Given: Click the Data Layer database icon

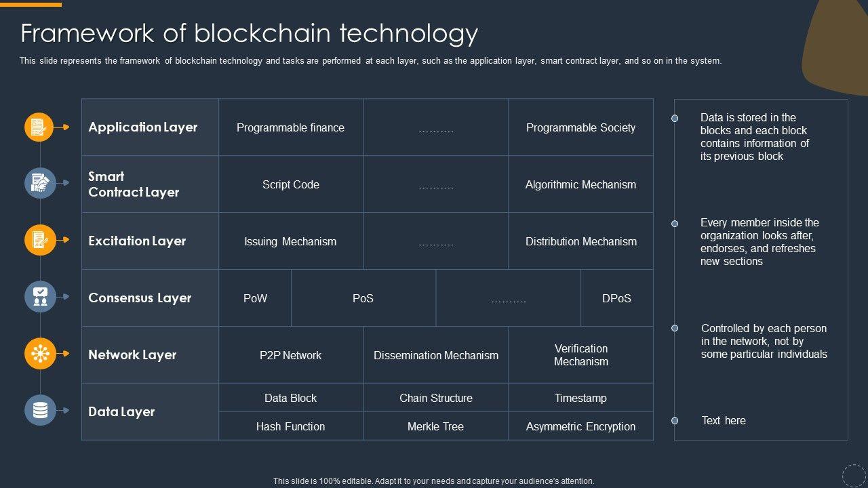Looking at the screenshot, I should pos(40,411).
